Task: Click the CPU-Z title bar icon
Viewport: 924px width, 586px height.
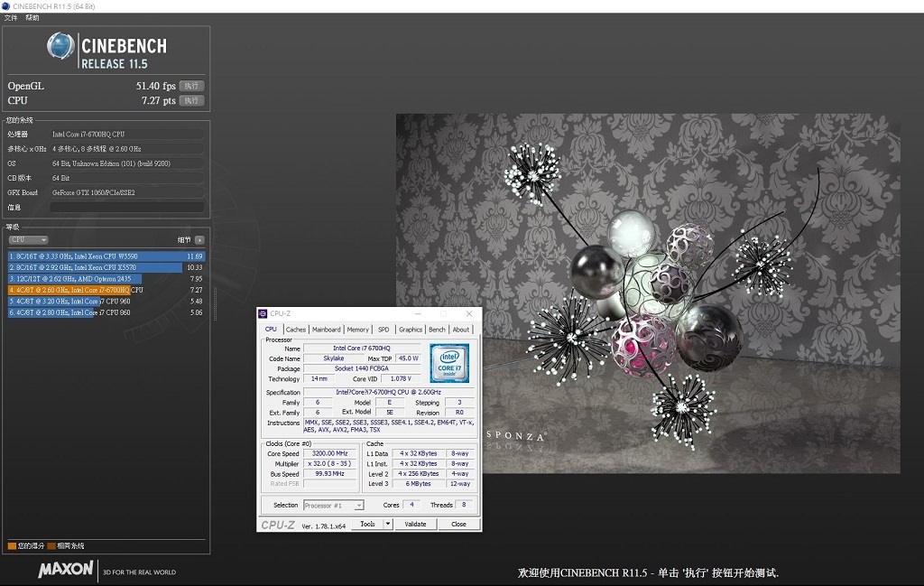Action: [x=263, y=313]
